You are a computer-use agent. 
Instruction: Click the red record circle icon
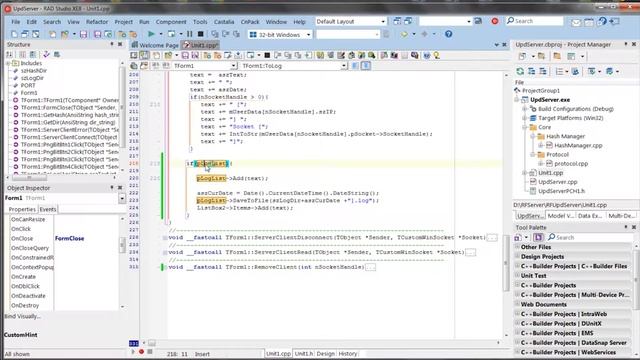[x=495, y=21]
